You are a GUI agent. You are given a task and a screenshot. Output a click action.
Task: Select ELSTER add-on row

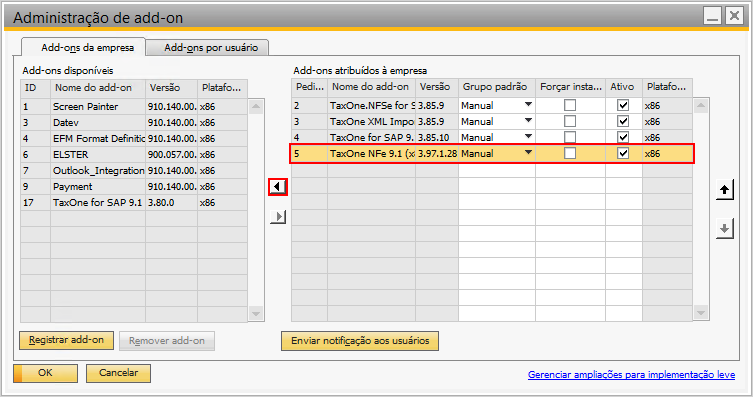pyautogui.click(x=134, y=155)
